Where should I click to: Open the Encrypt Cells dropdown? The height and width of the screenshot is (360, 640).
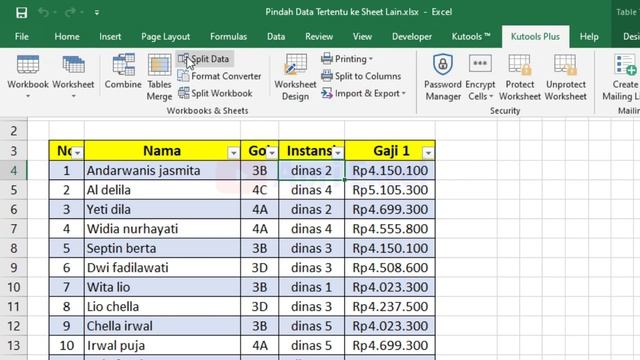(x=480, y=78)
